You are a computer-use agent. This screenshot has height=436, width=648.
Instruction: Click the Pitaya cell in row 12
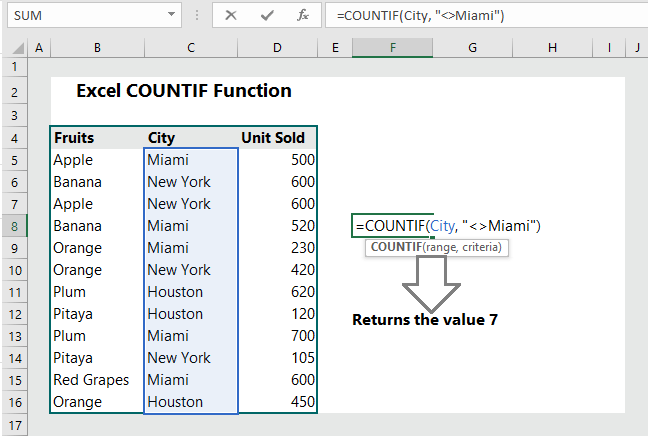[97, 314]
